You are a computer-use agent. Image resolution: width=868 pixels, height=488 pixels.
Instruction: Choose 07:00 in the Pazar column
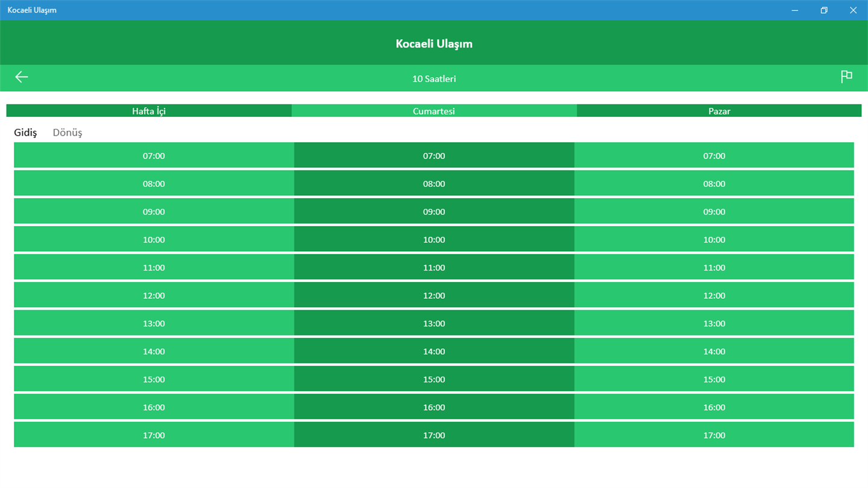pyautogui.click(x=714, y=155)
